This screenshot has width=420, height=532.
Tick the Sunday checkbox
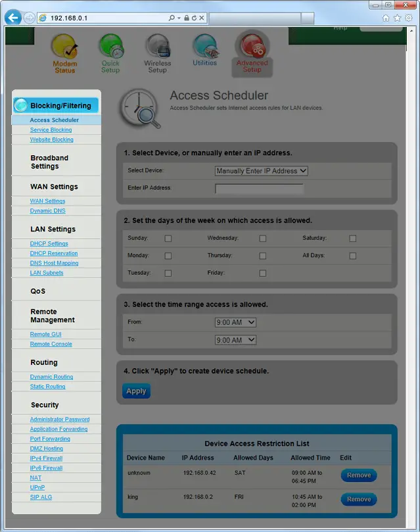(168, 239)
